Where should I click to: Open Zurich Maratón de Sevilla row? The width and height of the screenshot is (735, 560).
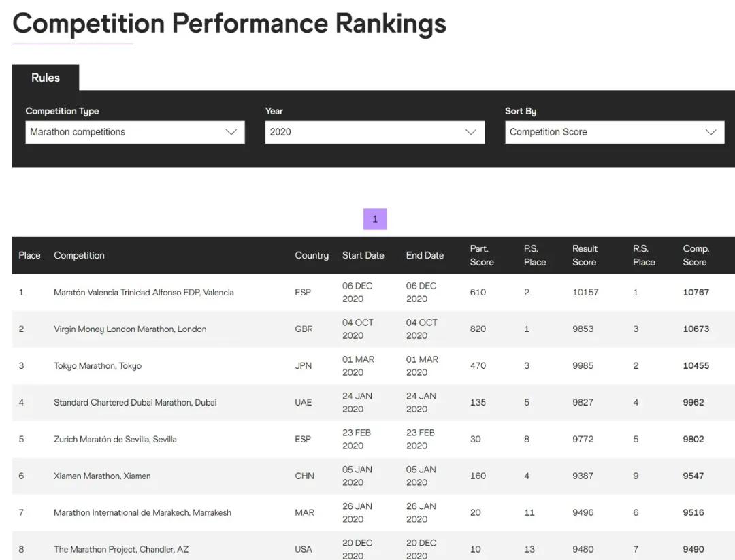115,440
